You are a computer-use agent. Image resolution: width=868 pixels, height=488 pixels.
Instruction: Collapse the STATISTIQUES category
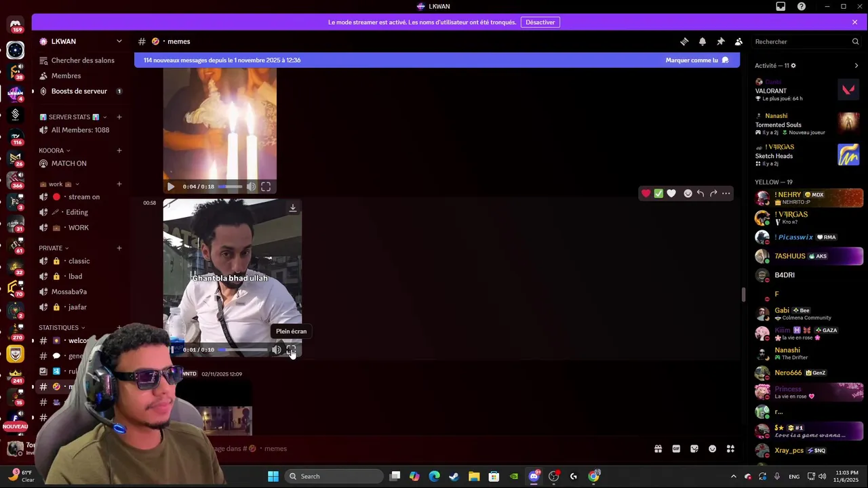point(62,327)
